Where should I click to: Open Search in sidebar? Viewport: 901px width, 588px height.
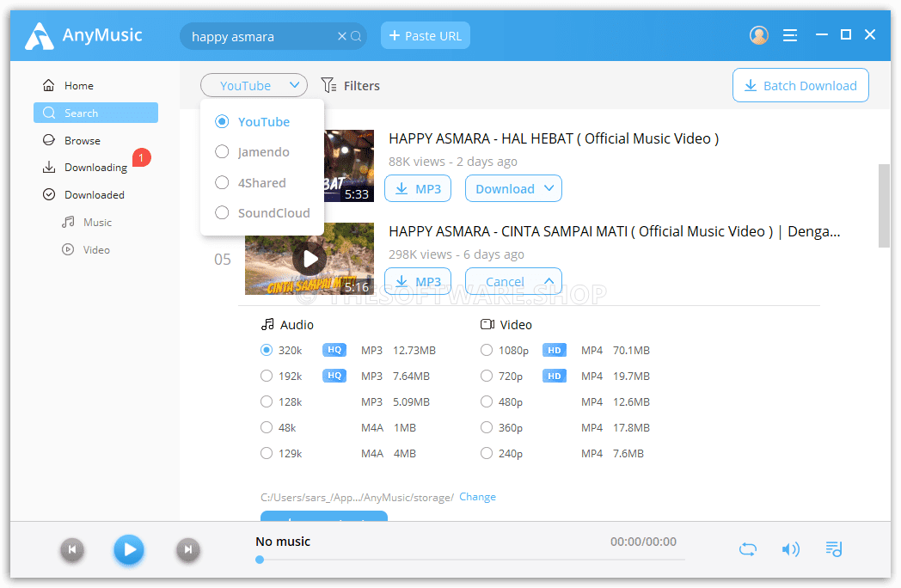pyautogui.click(x=95, y=113)
